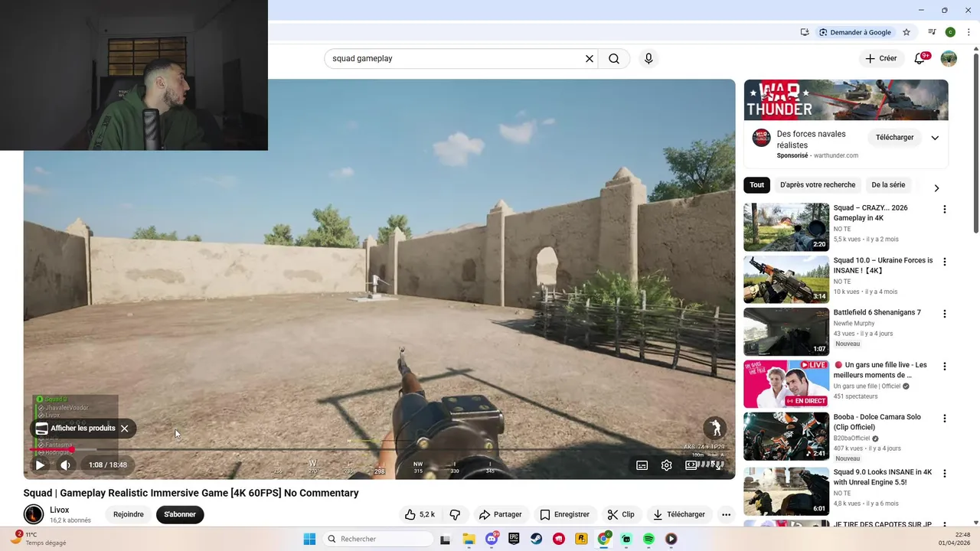
Task: Run the search with the magnifier button
Action: [x=614, y=59]
